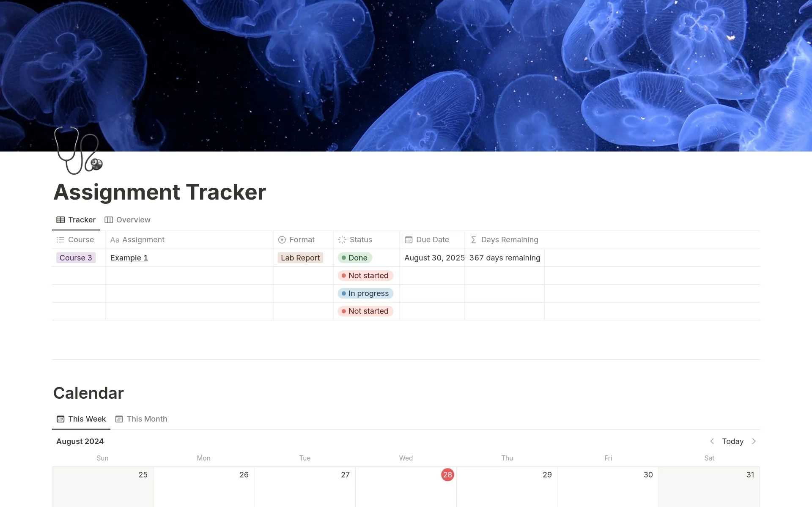Click the August 28 date marker
Image resolution: width=812 pixels, height=507 pixels.
pyautogui.click(x=447, y=474)
